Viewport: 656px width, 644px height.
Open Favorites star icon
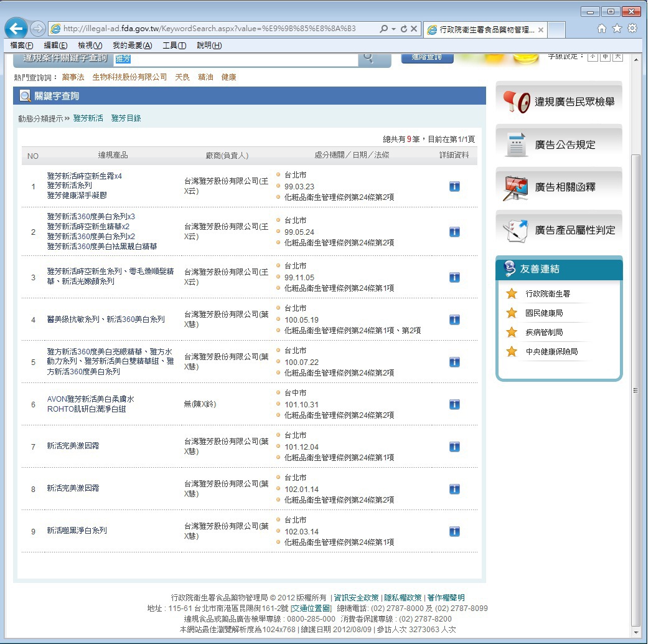point(617,29)
